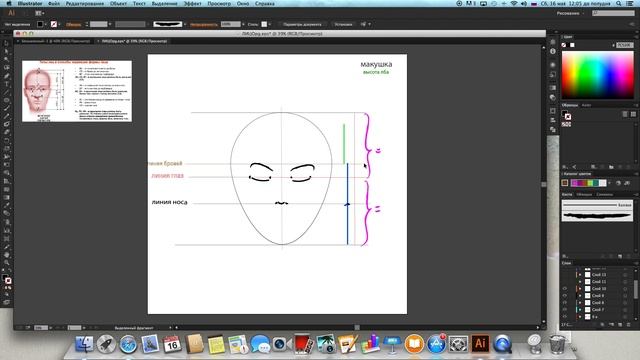640x360 pixels.
Task: Pick a color from the Color panel spectrum
Action: tap(598, 75)
